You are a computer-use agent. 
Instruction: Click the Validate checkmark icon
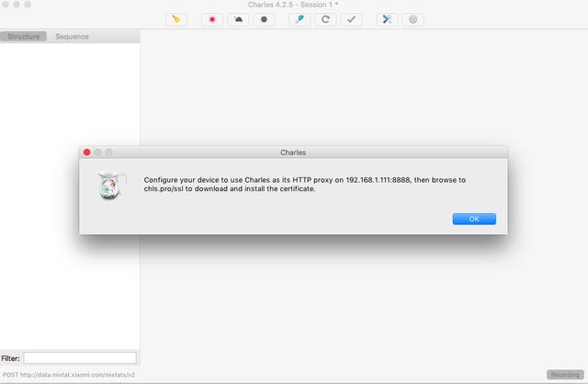point(351,19)
